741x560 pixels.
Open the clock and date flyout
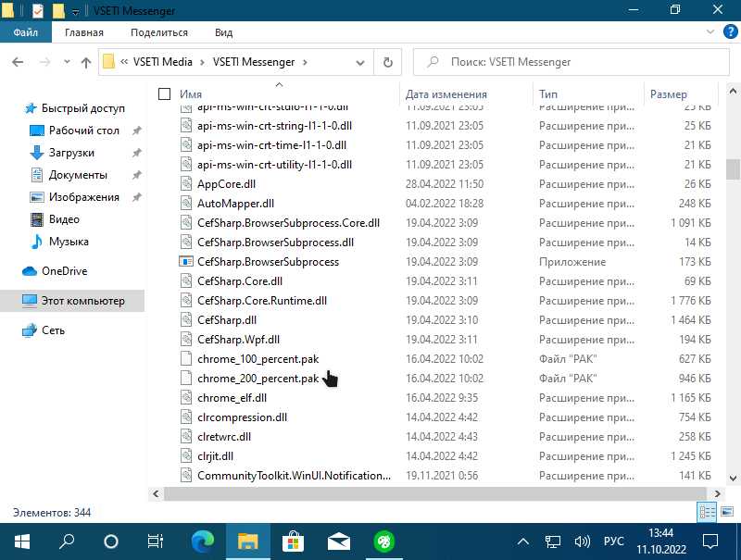point(660,541)
